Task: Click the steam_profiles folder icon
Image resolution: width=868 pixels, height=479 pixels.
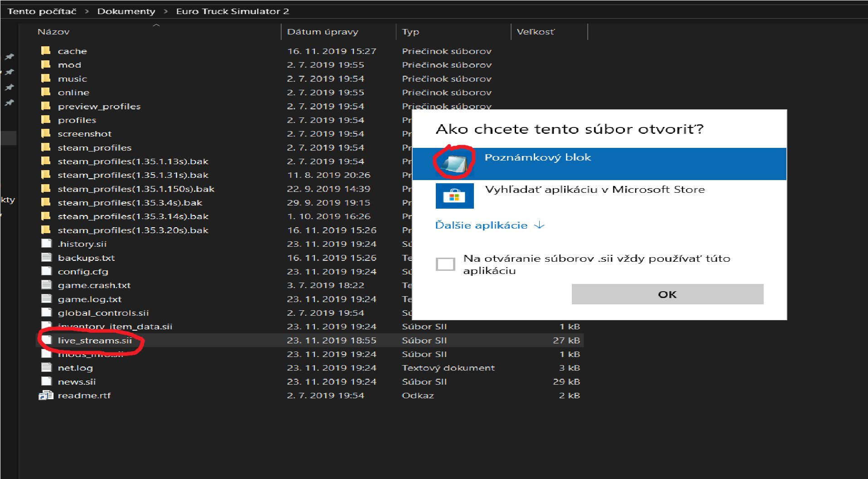Action: [46, 147]
